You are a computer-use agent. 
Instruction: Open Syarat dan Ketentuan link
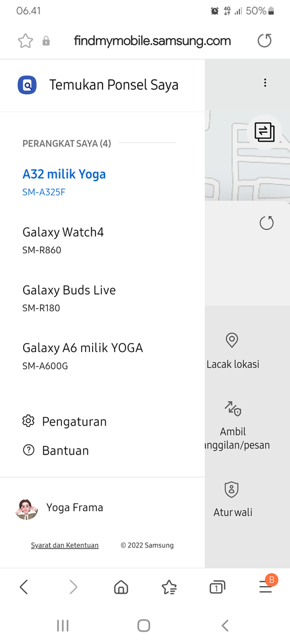(65, 545)
